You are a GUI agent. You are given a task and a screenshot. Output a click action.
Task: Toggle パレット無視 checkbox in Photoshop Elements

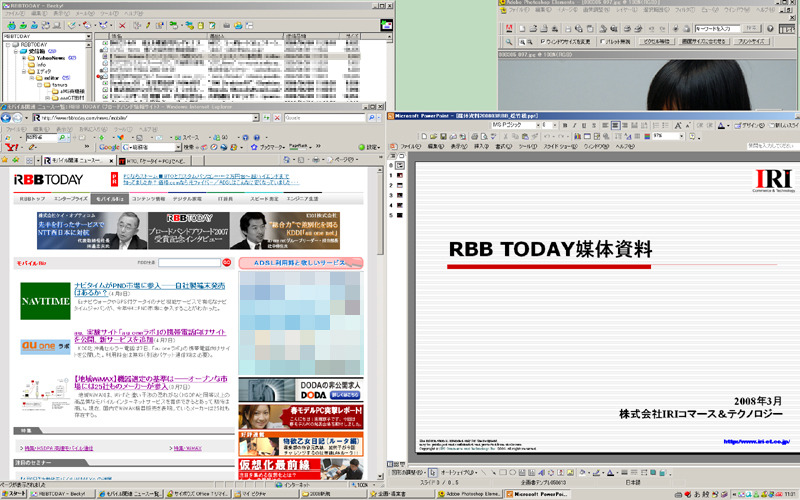pos(603,41)
